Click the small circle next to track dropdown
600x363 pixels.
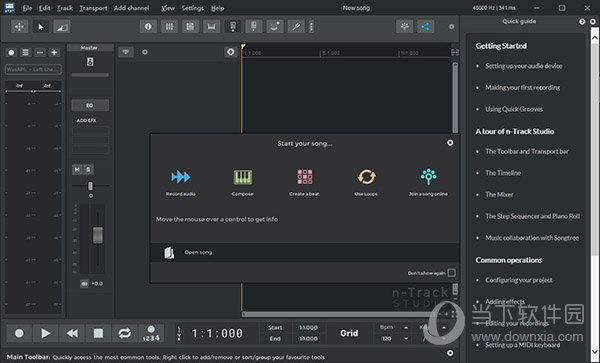[145, 52]
